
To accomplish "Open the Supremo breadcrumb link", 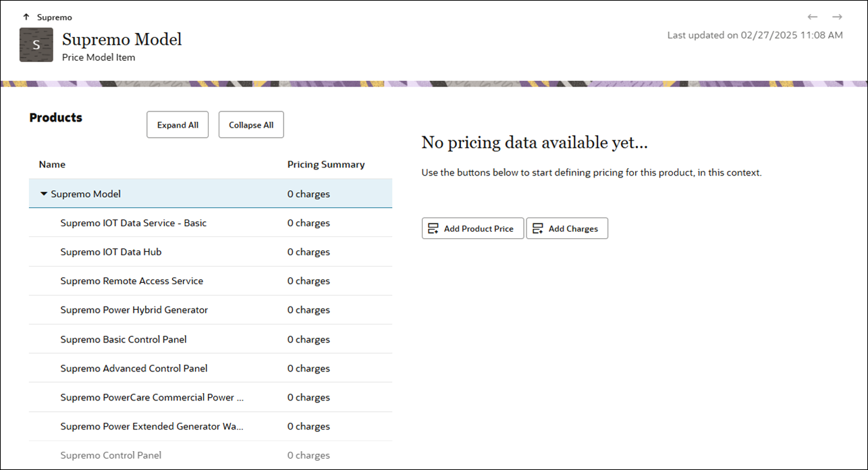I will pyautogui.click(x=54, y=17).
